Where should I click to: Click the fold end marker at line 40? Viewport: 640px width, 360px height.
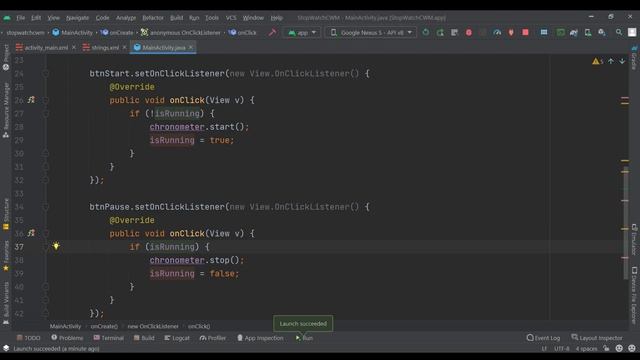pos(45,287)
